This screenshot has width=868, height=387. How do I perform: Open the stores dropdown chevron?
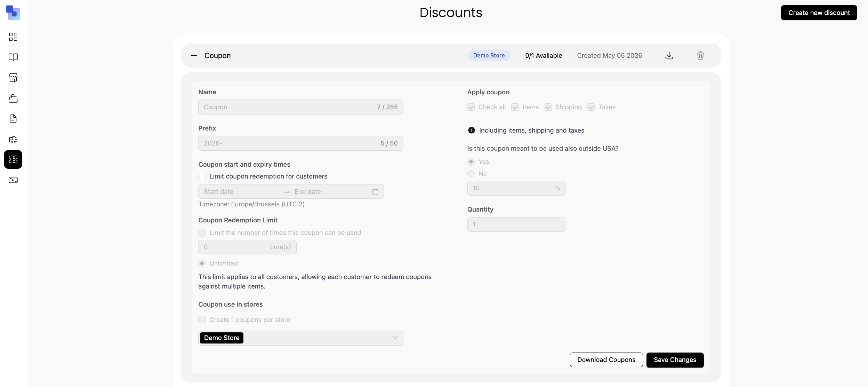395,338
